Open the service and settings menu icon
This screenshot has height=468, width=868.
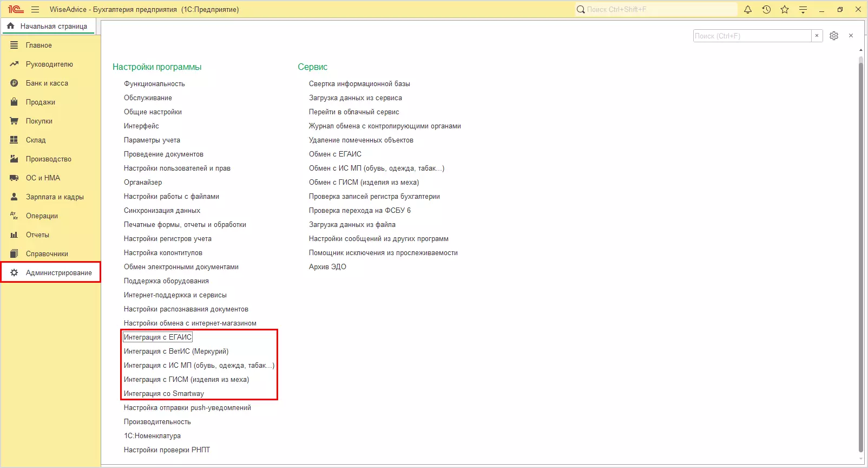point(803,10)
